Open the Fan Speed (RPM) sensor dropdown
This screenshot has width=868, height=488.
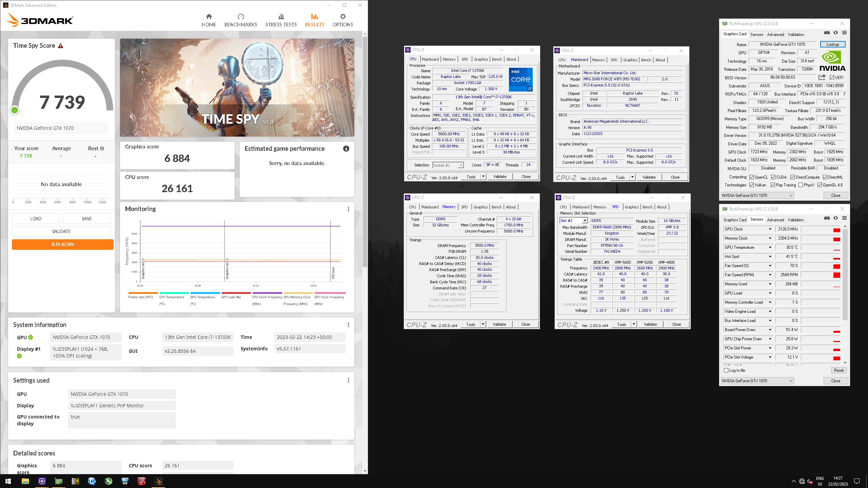coord(770,275)
